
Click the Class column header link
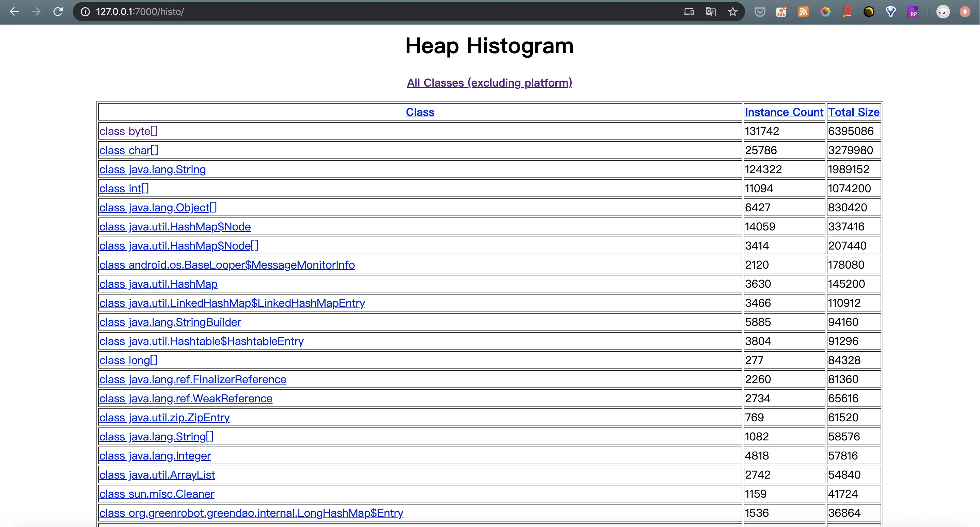420,112
